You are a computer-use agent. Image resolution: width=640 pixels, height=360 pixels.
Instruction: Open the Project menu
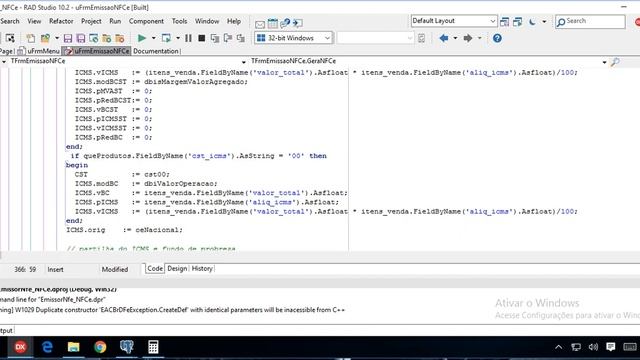pyautogui.click(x=91, y=21)
